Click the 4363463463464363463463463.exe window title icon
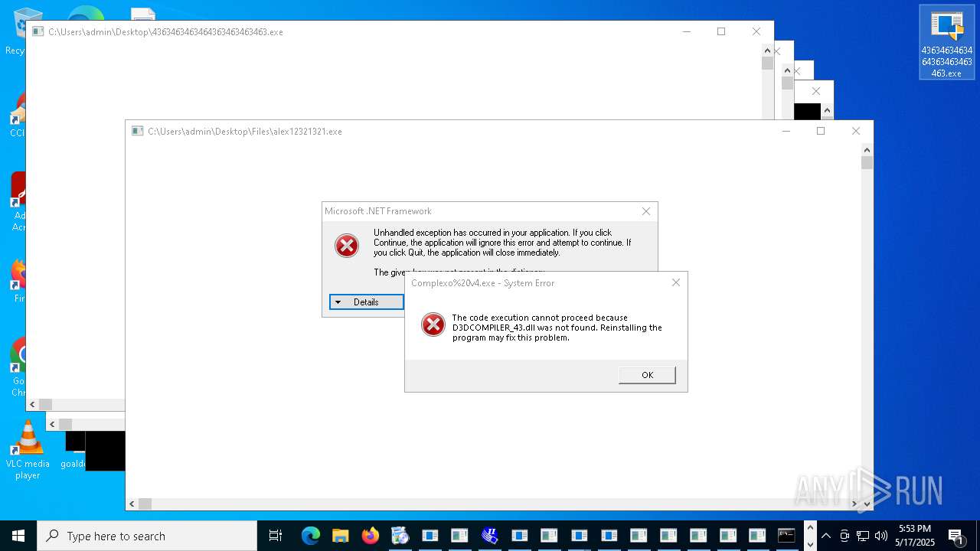The width and height of the screenshot is (980, 551). [x=38, y=31]
